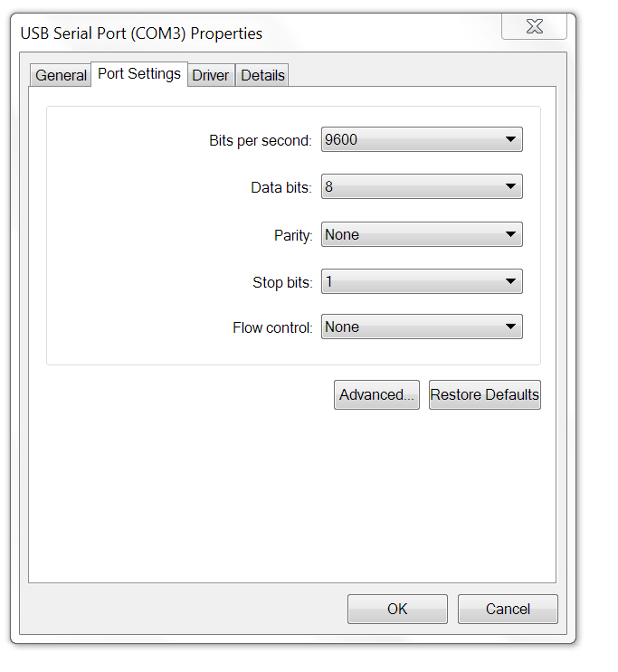Select the Port Settings tab

pyautogui.click(x=139, y=74)
